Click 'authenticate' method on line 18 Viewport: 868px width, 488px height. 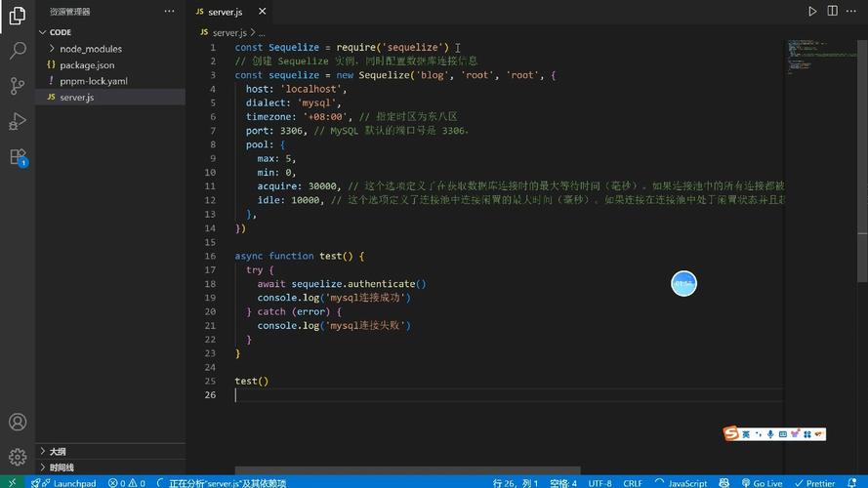tap(382, 283)
